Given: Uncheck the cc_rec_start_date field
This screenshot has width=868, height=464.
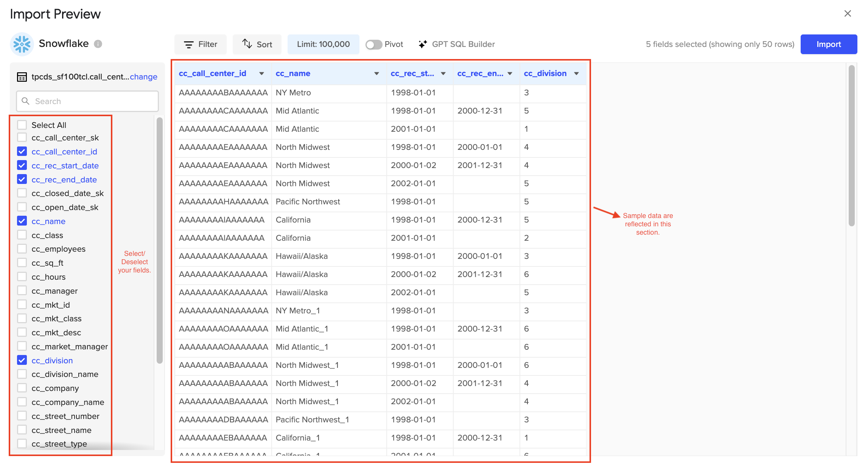Looking at the screenshot, I should pyautogui.click(x=22, y=165).
